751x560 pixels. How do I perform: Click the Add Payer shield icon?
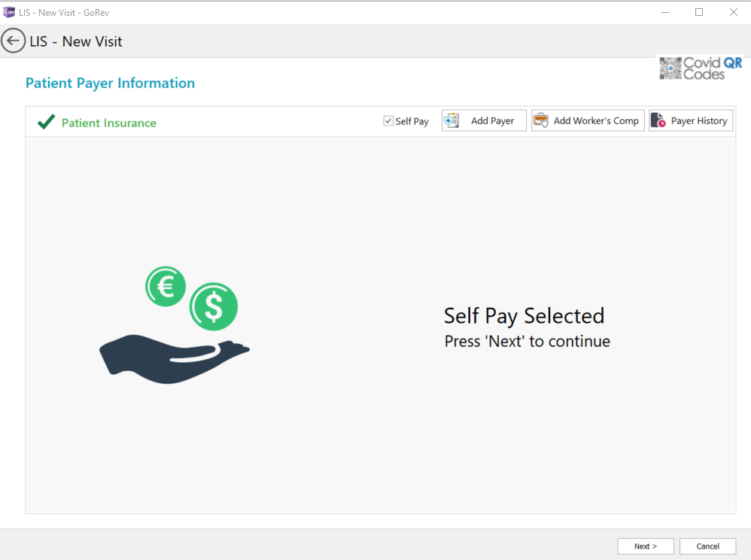pyautogui.click(x=451, y=120)
